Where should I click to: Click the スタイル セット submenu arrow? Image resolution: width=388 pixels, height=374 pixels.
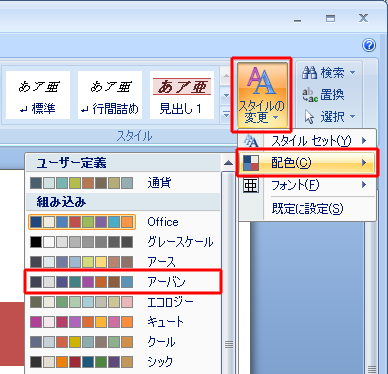tap(364, 141)
